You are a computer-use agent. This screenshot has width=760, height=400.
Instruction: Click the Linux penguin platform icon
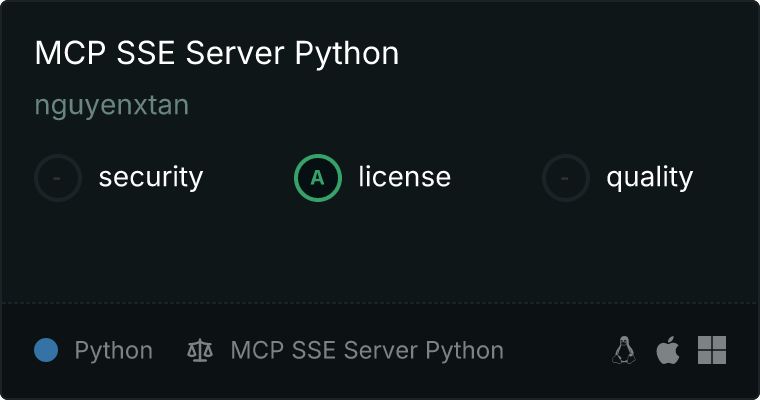[x=624, y=350]
